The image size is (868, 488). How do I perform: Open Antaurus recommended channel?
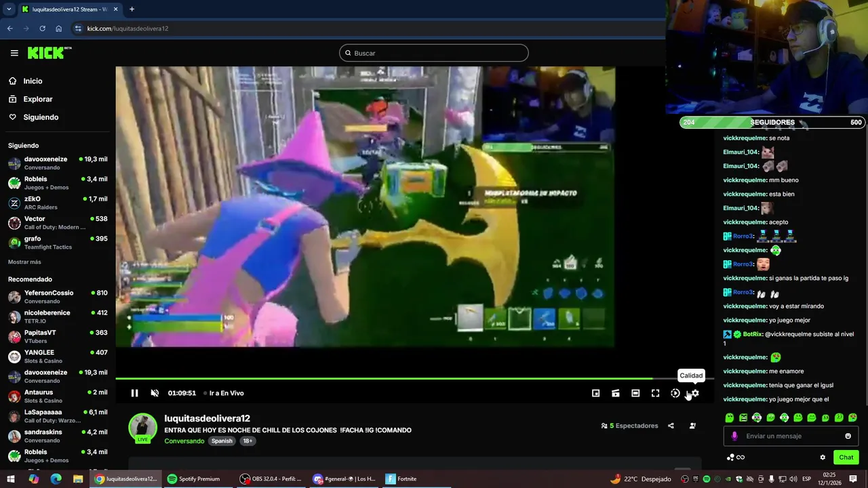[58, 396]
